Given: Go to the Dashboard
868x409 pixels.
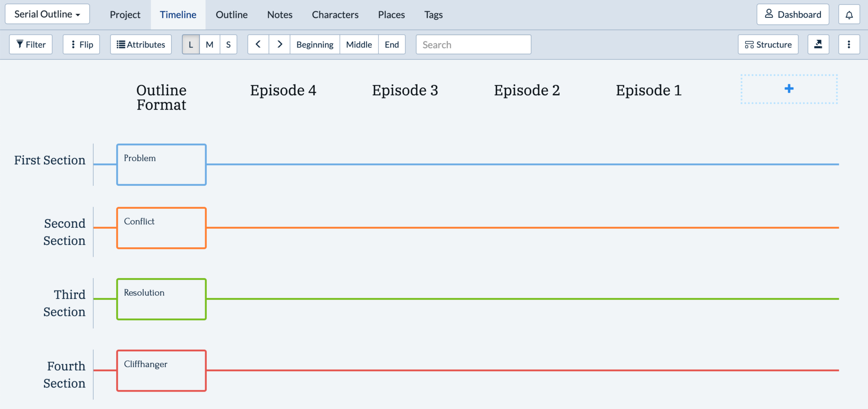Looking at the screenshot, I should tap(793, 15).
